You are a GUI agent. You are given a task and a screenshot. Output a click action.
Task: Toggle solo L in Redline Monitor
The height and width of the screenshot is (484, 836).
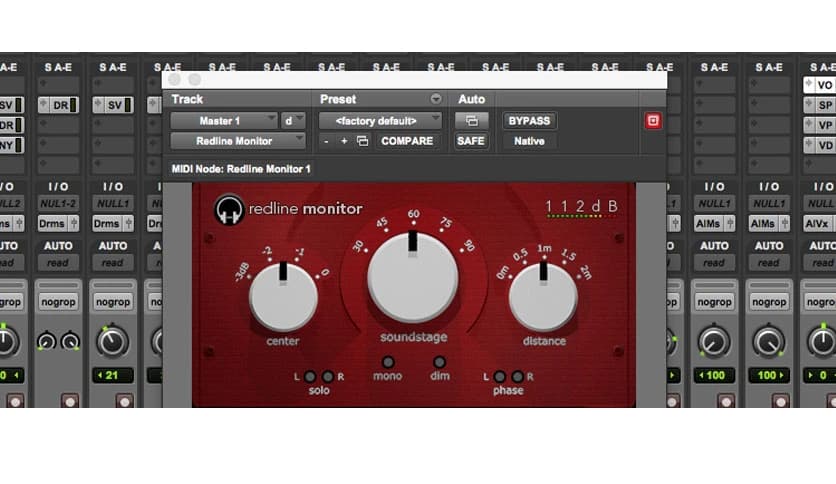click(310, 377)
